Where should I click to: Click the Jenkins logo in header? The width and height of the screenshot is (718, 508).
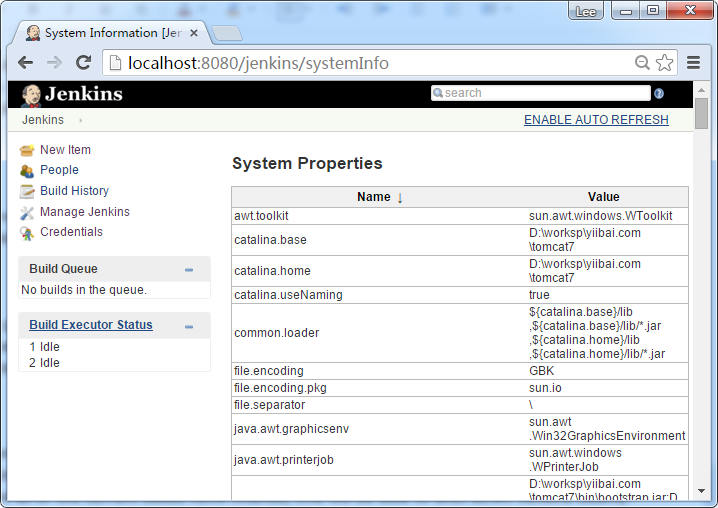click(72, 94)
